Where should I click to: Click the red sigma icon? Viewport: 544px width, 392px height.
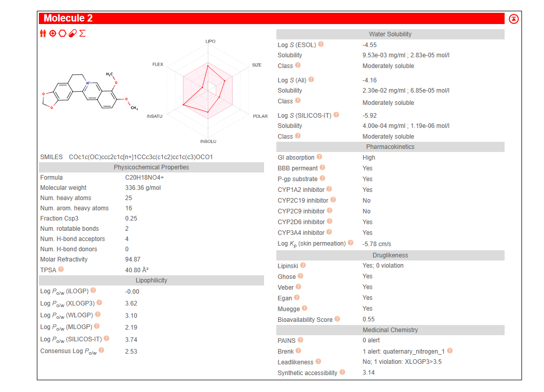(82, 33)
